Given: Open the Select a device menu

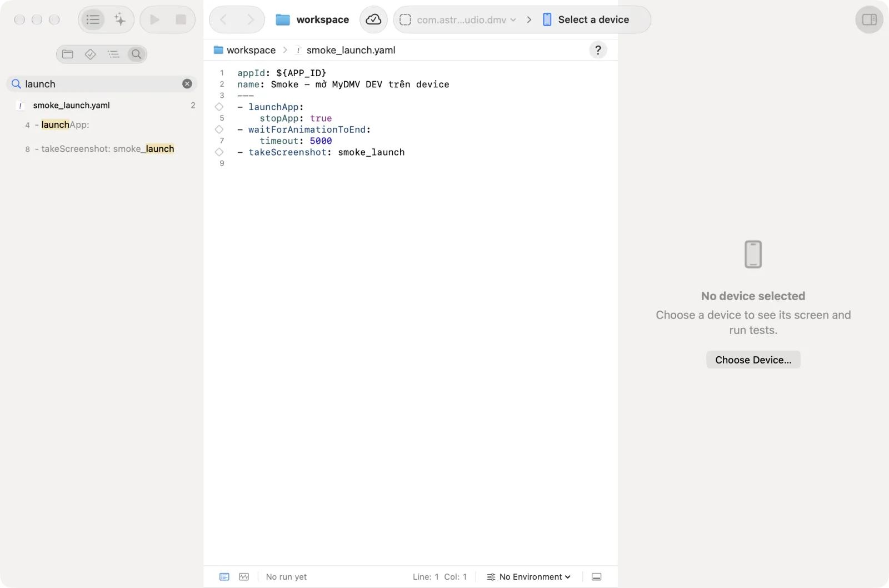Looking at the screenshot, I should (586, 19).
